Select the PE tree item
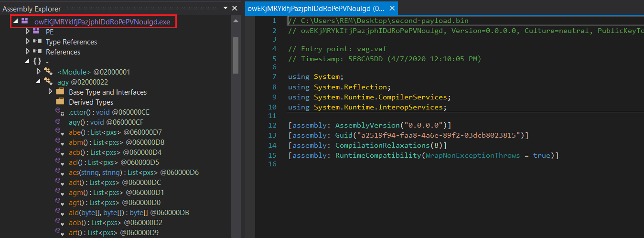The width and height of the screenshot is (644, 238). pos(50,32)
